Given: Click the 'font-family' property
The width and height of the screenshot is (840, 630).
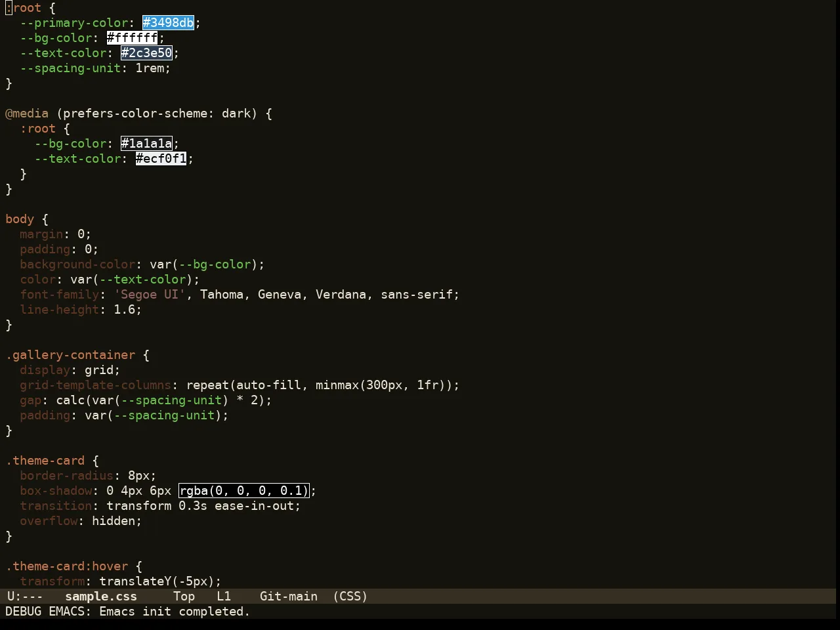Looking at the screenshot, I should [x=60, y=295].
